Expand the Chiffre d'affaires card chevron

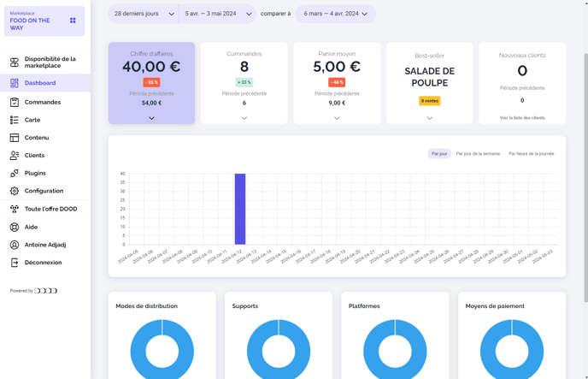click(151, 118)
